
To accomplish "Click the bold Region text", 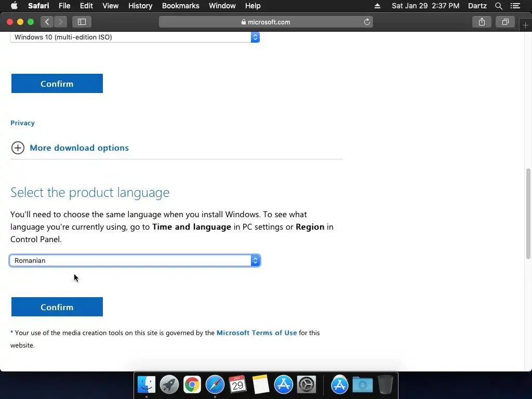I will (x=310, y=227).
